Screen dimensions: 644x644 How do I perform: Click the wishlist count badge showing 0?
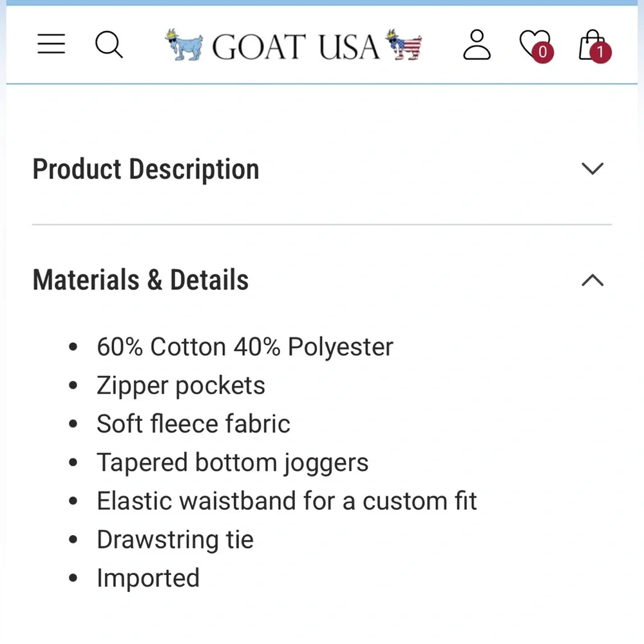pyautogui.click(x=542, y=52)
